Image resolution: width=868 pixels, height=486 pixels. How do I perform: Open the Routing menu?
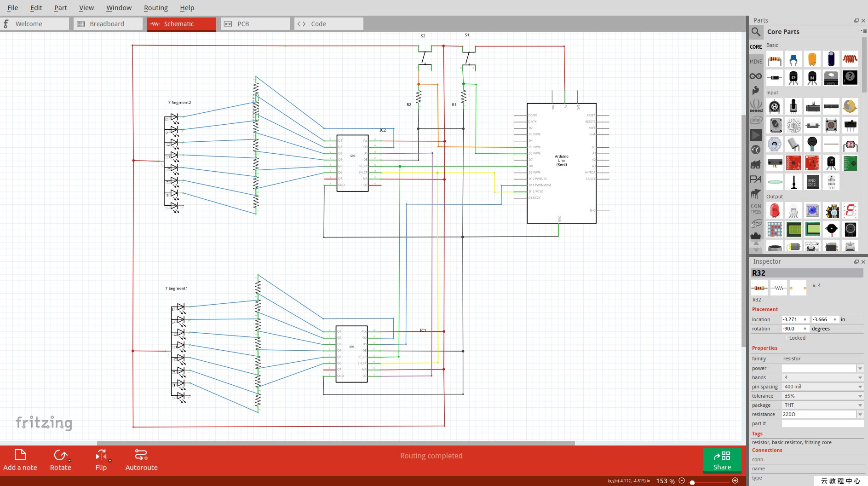pyautogui.click(x=155, y=8)
